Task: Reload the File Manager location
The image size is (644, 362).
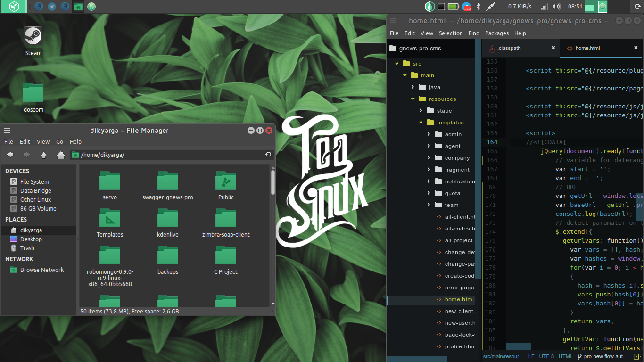Action: click(x=268, y=155)
